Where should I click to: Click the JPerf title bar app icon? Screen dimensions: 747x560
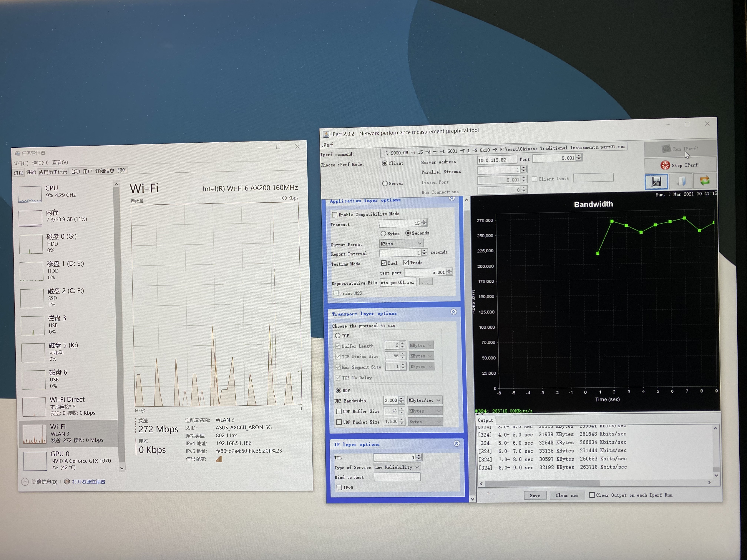tap(326, 135)
